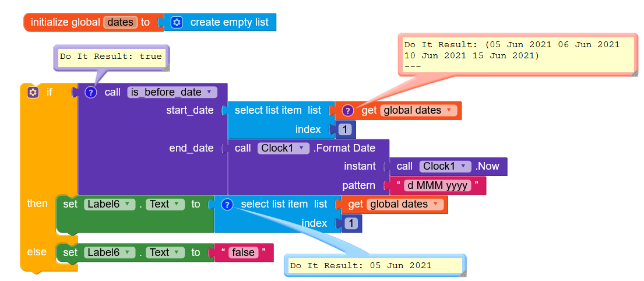Open Clock1 dropdown in Format Date block
The height and width of the screenshot is (281, 644).
283,148
